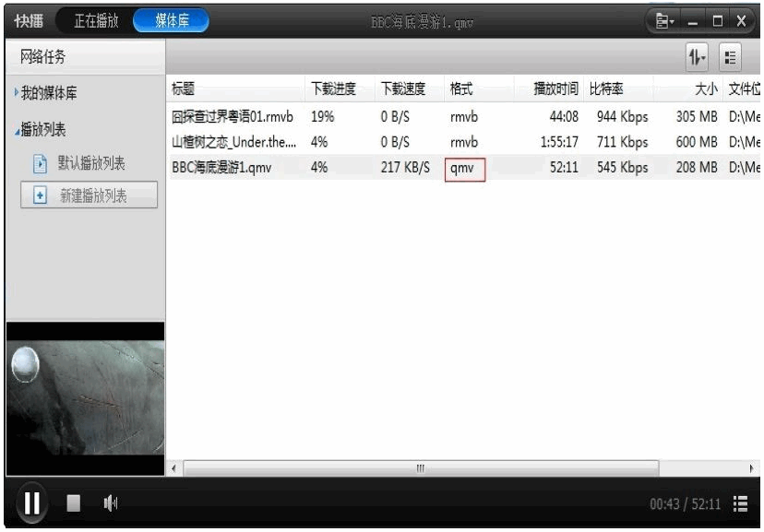The width and height of the screenshot is (764, 532).
Task: Open the sort order dropdown button
Action: (697, 57)
